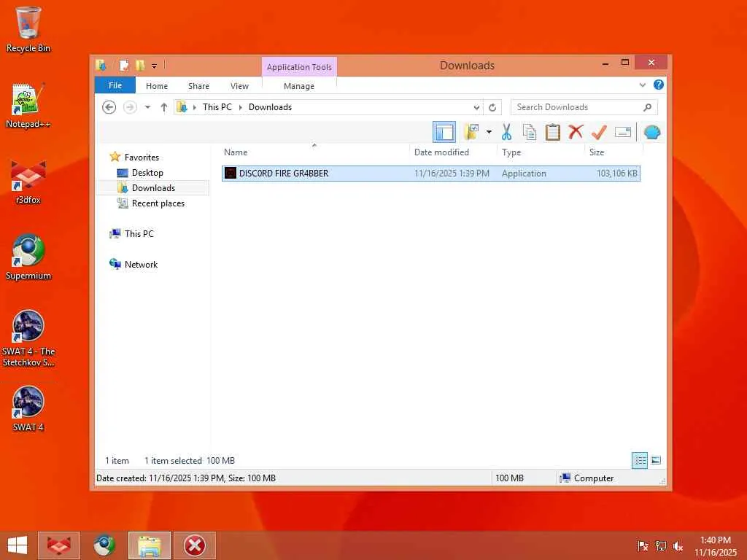Select This PC in navigation pane
This screenshot has width=747, height=560.
[139, 233]
